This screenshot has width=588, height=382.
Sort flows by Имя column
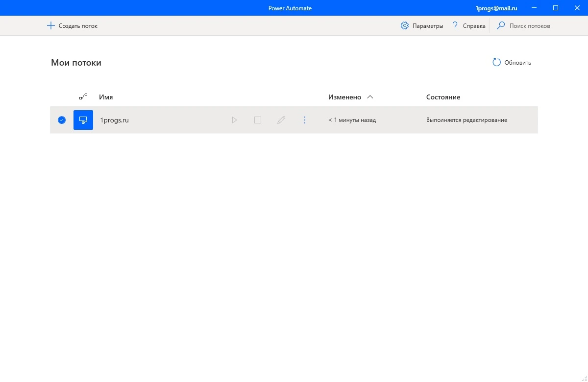pyautogui.click(x=106, y=97)
